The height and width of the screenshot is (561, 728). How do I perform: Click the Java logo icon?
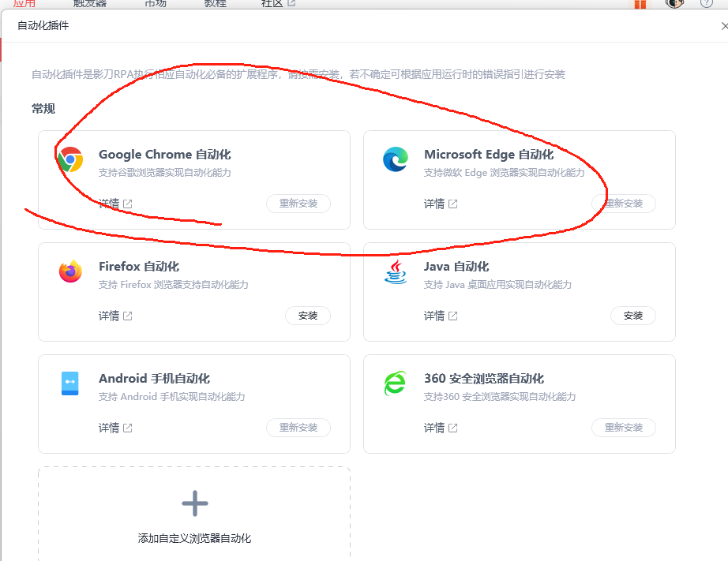point(396,272)
